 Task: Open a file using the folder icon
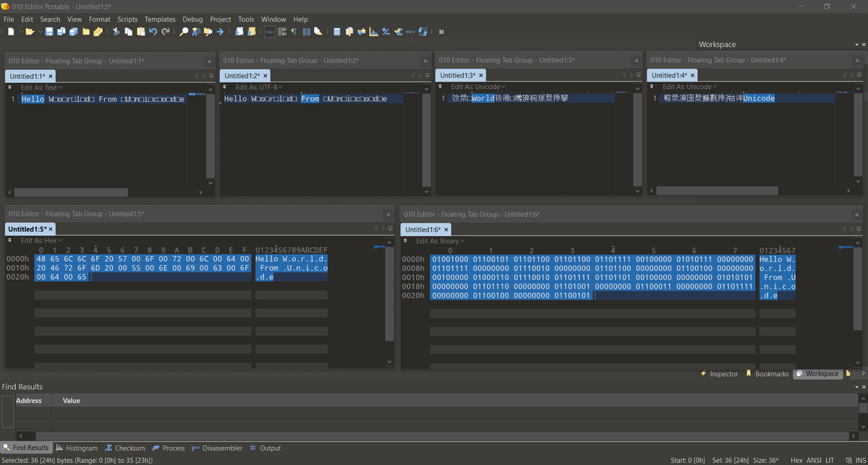[30, 32]
